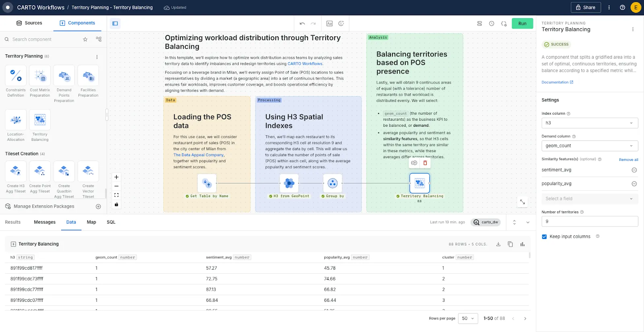Open the Demand column dropdown
This screenshot has height=332, width=644.
(x=590, y=146)
